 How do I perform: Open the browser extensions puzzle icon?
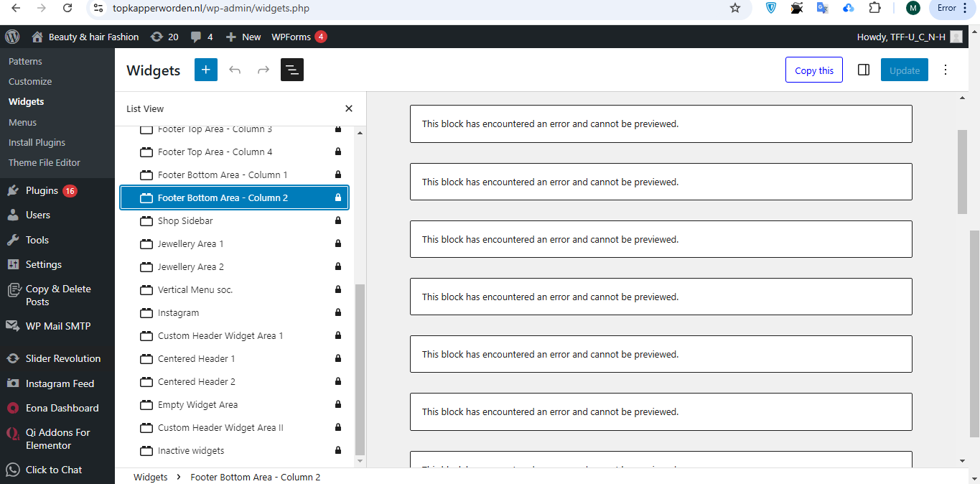[874, 8]
